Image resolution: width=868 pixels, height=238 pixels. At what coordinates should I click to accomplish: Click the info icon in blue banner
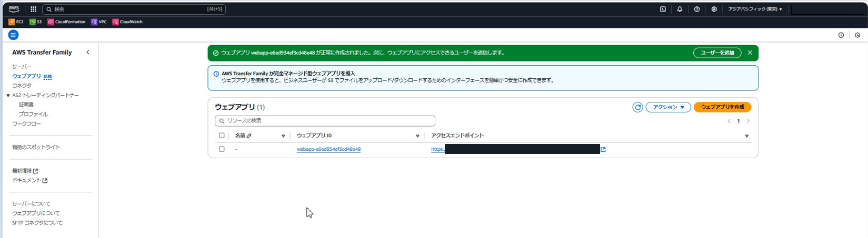216,74
